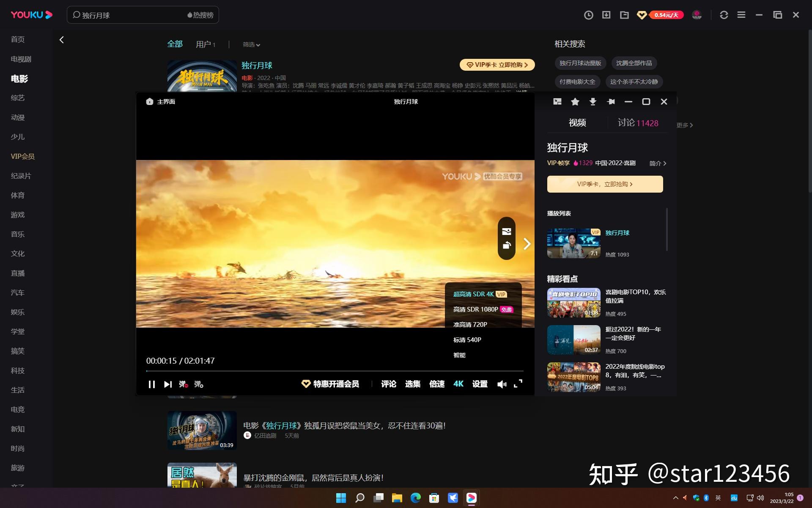
Task: Pause the video playback
Action: coord(151,384)
